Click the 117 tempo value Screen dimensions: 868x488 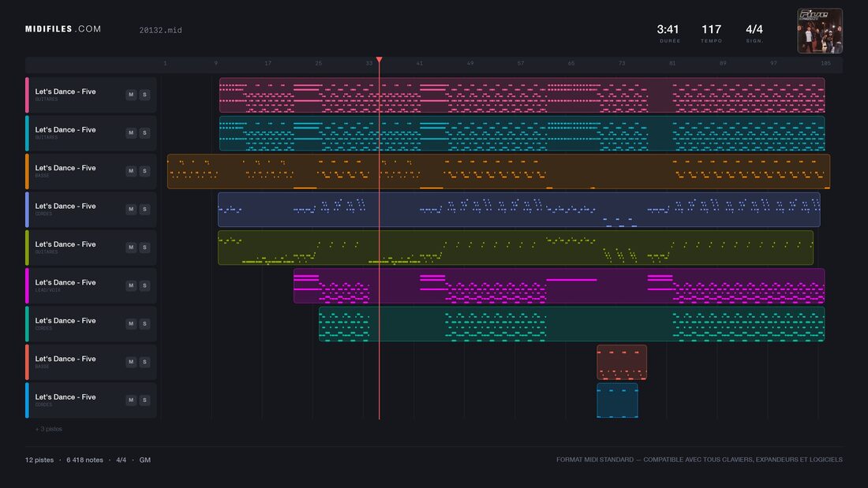coord(711,29)
